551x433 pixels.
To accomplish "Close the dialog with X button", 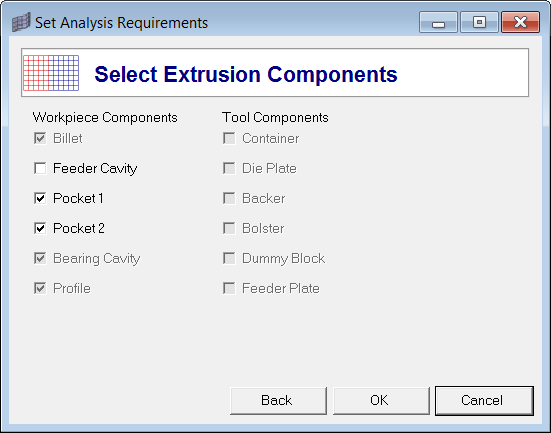I will pos(520,22).
